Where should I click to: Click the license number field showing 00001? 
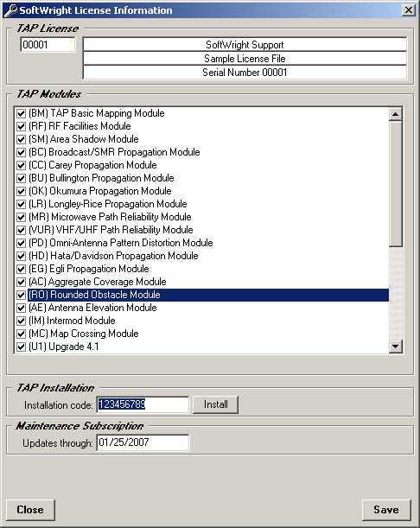point(48,45)
